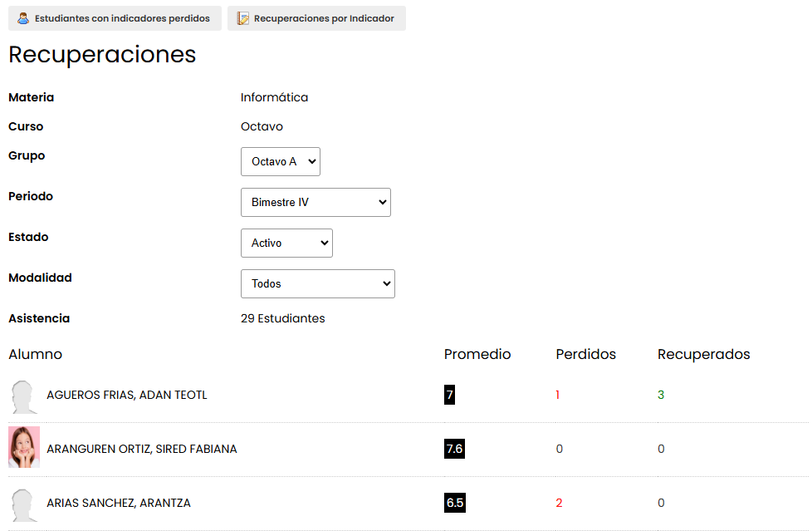Open Estudiantes con indicadores perdidos

115,18
